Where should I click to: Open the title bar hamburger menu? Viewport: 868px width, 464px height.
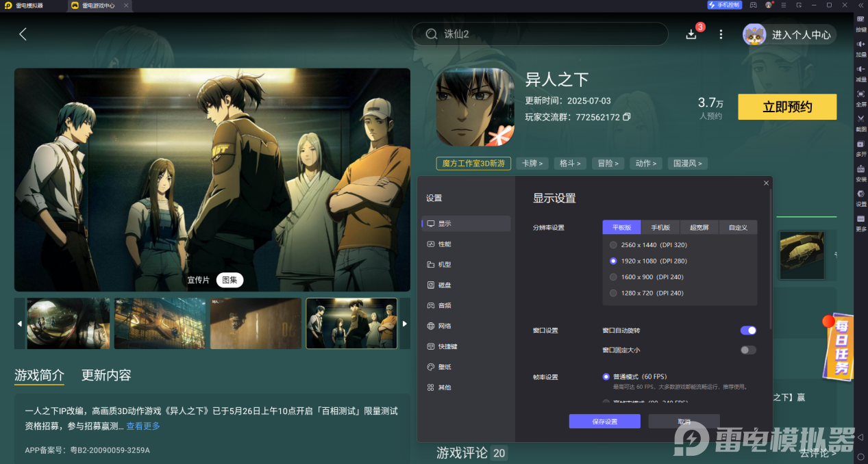point(784,5)
